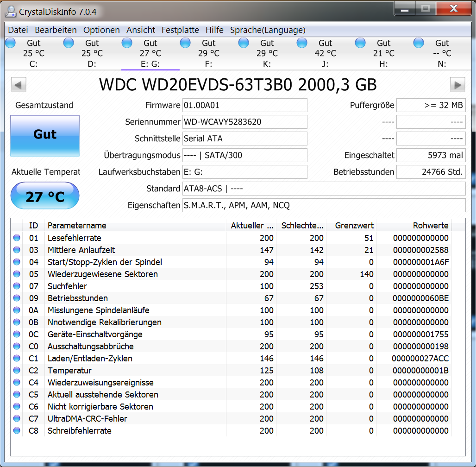Click status orb of Aktuell ausstehende Sektoren
476x467 pixels.
17,394
